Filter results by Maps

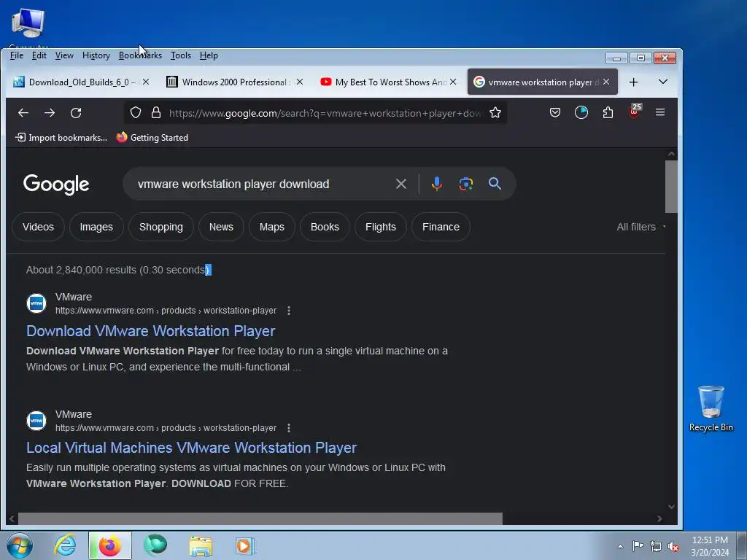click(x=271, y=227)
